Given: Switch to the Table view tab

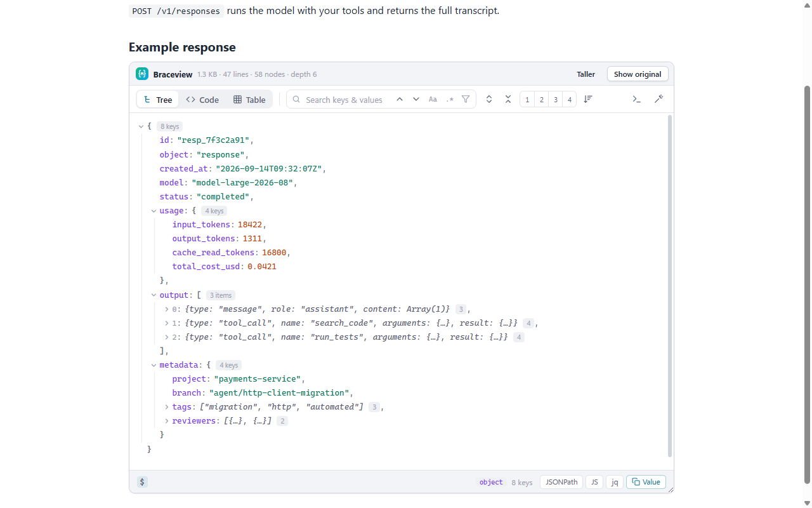Looking at the screenshot, I should (x=249, y=100).
